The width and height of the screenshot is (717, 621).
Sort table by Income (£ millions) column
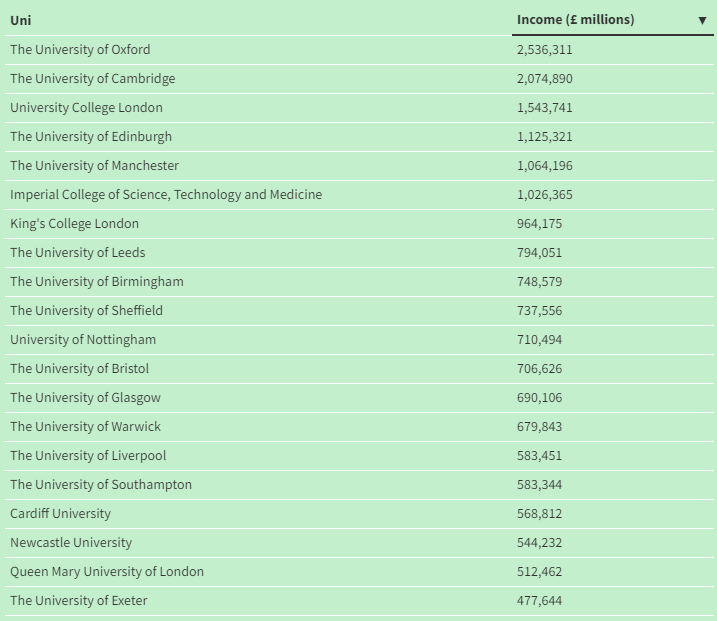click(x=575, y=20)
